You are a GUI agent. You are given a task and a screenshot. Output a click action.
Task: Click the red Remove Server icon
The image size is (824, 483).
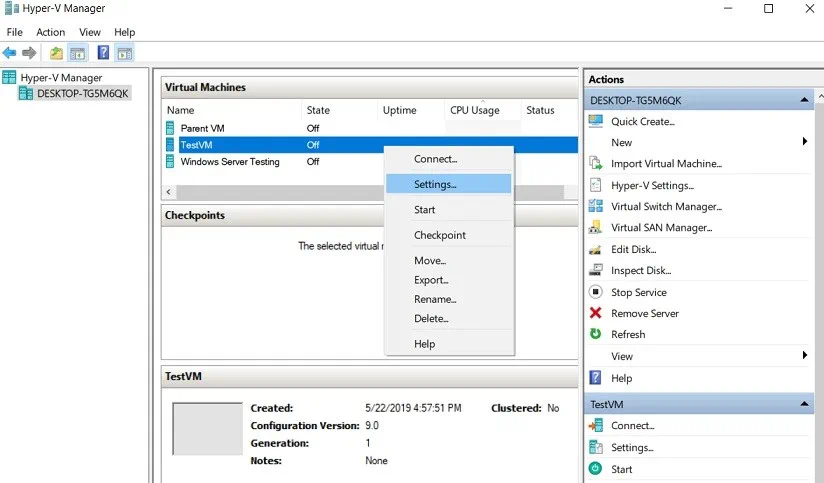coord(596,313)
